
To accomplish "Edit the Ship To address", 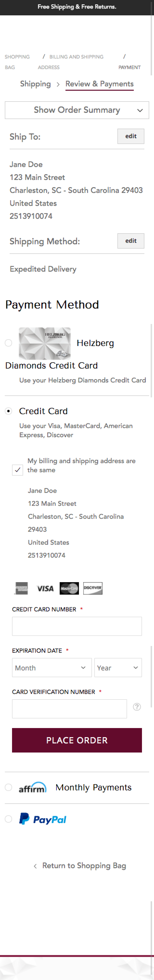I will click(x=131, y=136).
